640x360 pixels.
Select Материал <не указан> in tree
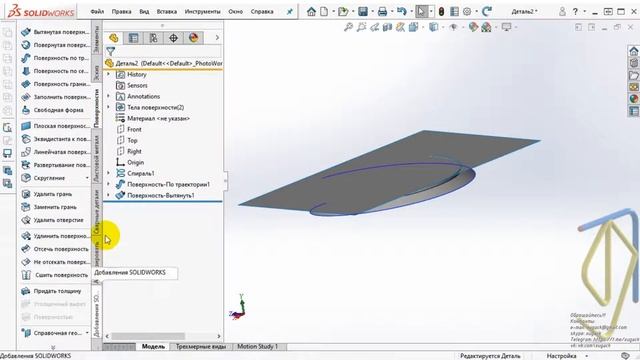coord(153,118)
